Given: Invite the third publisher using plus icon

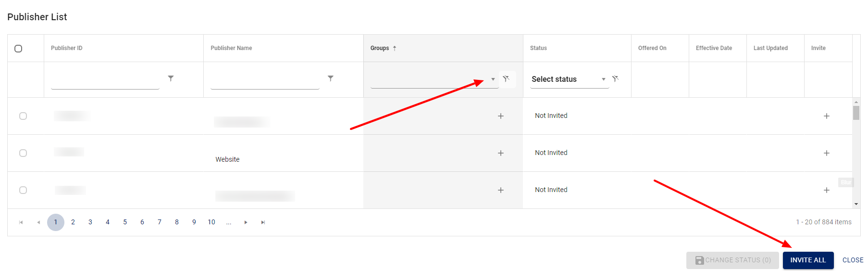Looking at the screenshot, I should click(x=827, y=190).
